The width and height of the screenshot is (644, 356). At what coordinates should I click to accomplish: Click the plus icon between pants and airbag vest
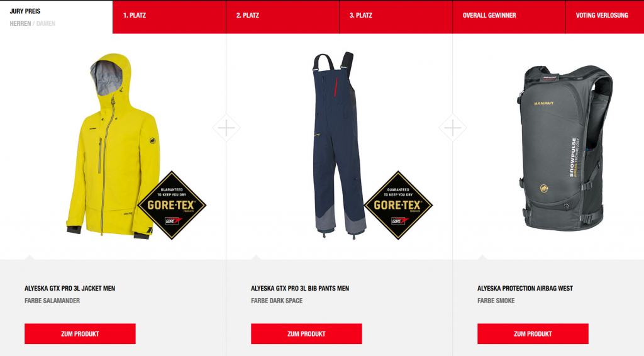pos(453,128)
